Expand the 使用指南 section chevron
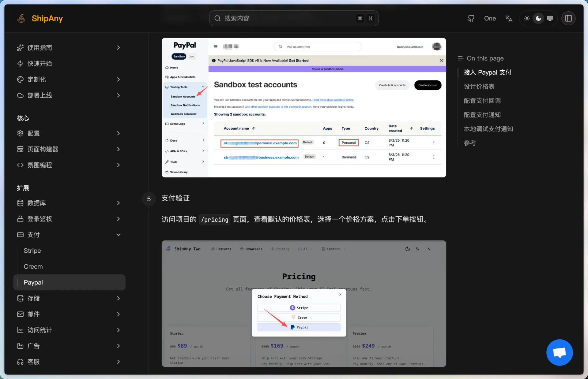The height and width of the screenshot is (379, 588). (x=119, y=48)
